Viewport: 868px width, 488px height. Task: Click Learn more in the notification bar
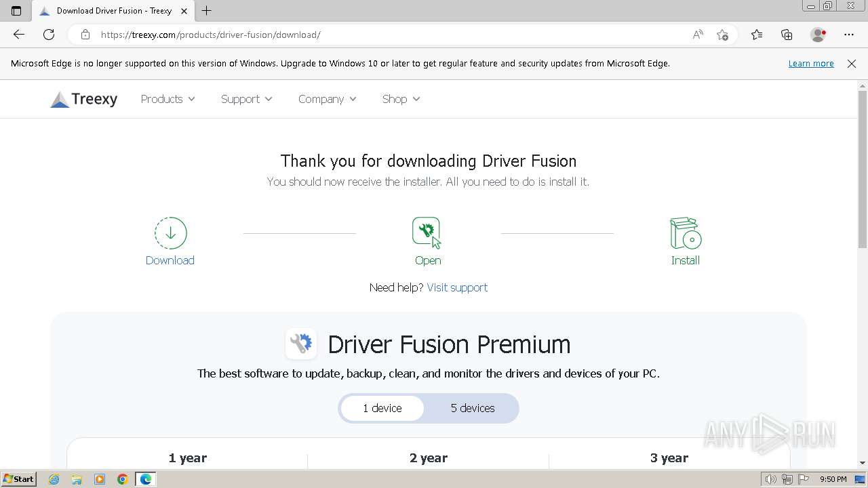[x=811, y=64]
